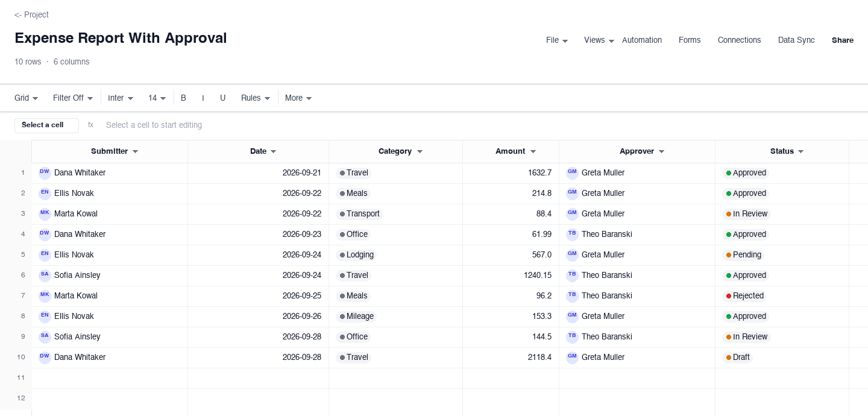Click the EN avatar in row 2
868x416 pixels.
pyautogui.click(x=45, y=194)
